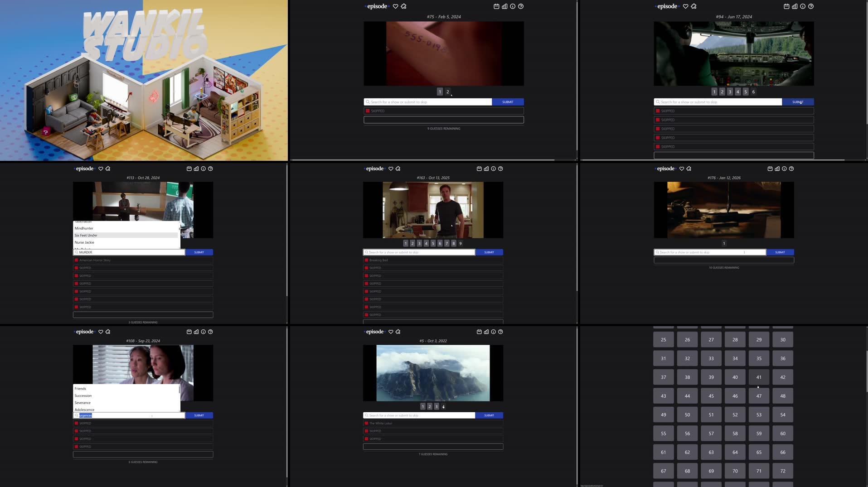Select the puzzle piece icon on episode #176
The image size is (868, 487).
[x=689, y=168]
